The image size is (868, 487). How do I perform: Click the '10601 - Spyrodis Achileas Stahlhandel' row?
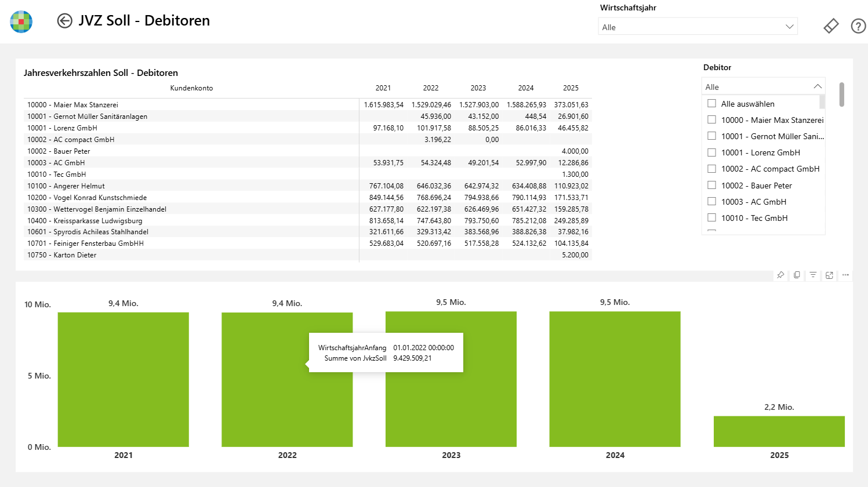(307, 232)
